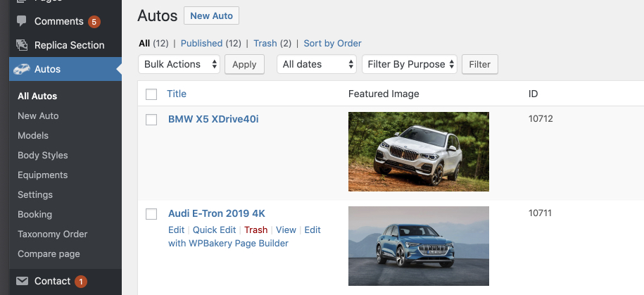
Task: Click Edit under Audi E-Tron row
Action: [x=176, y=230]
